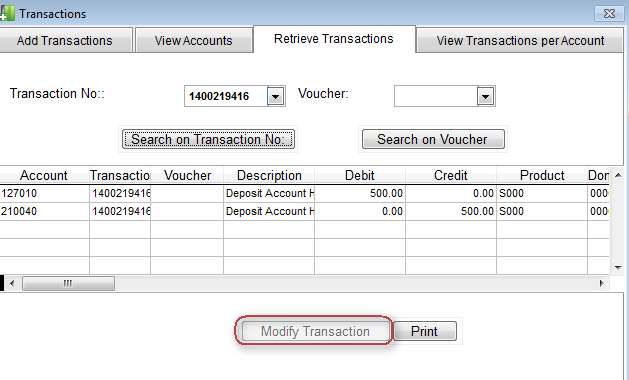Select account cell 127010
The image size is (629, 380).
[44, 193]
